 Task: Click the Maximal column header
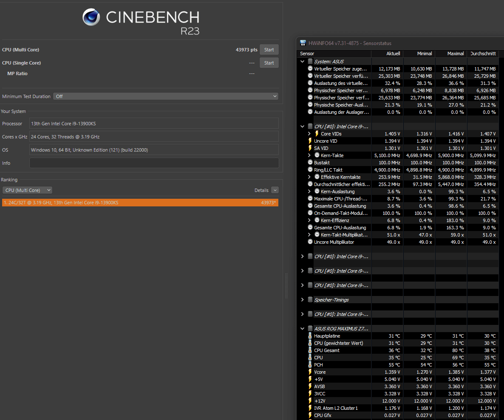click(x=451, y=54)
